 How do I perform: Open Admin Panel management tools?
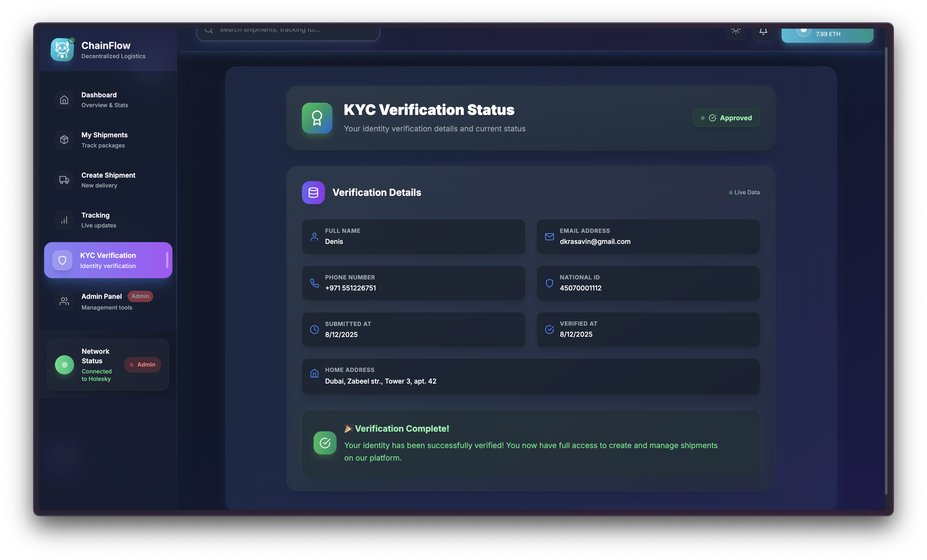[102, 301]
